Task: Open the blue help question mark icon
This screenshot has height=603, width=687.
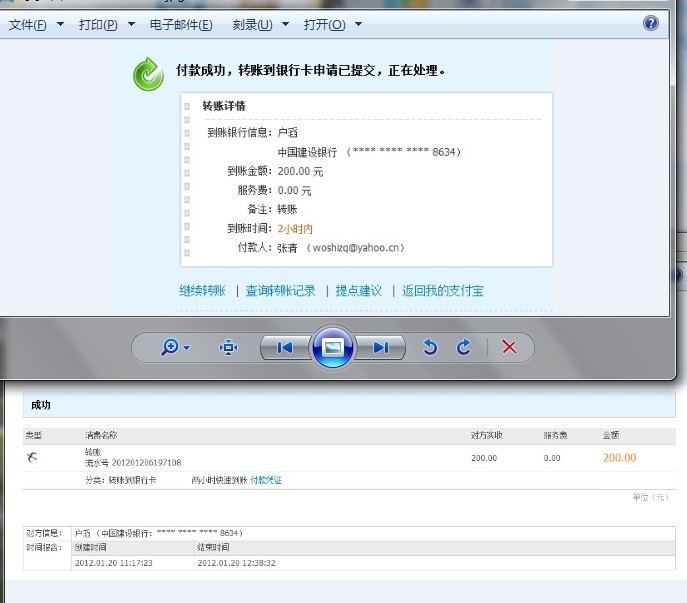Action: tap(651, 23)
